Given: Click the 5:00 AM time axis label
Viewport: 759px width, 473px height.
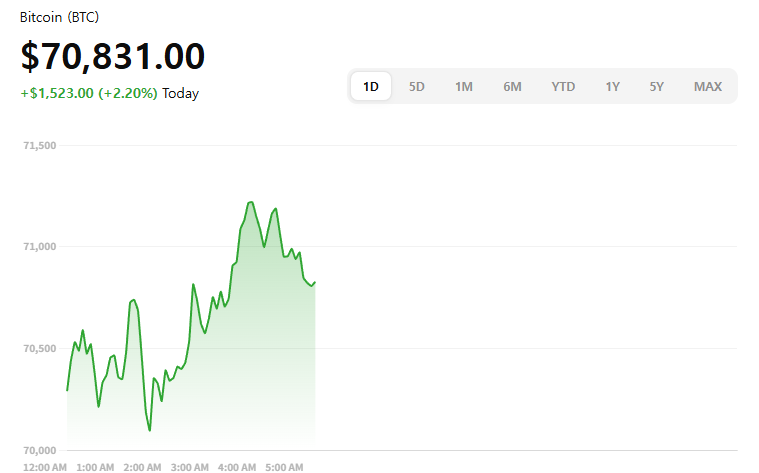Looking at the screenshot, I should point(285,467).
